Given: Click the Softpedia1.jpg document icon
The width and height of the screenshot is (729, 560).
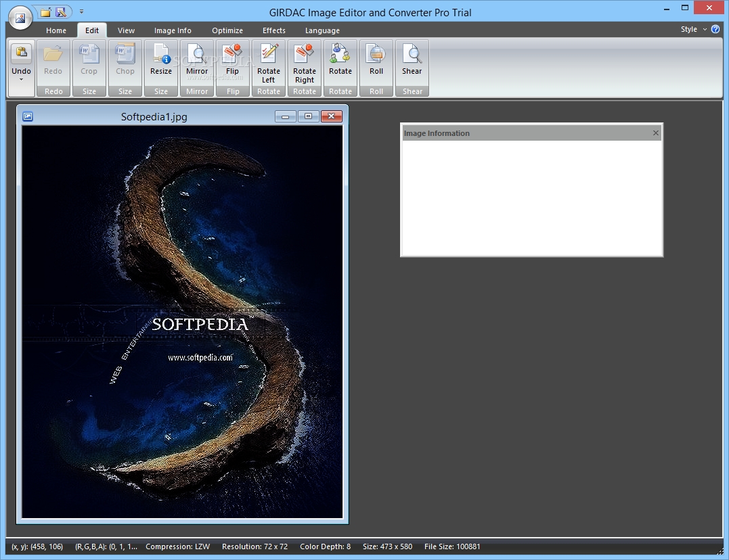Looking at the screenshot, I should pyautogui.click(x=28, y=116).
